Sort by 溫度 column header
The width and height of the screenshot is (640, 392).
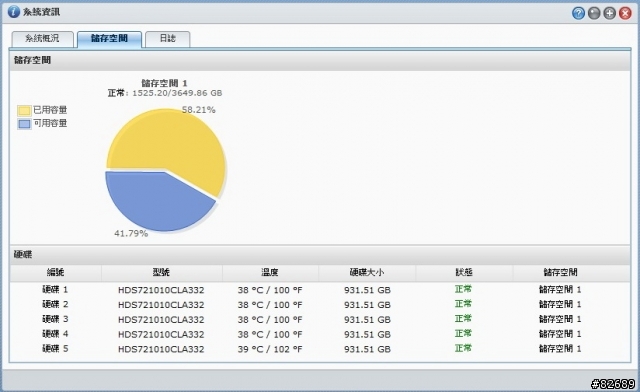click(270, 272)
